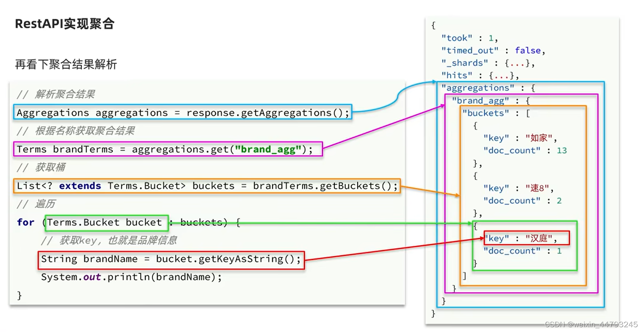Click the comment "// 获取桶"
Image resolution: width=644 pixels, height=332 pixels.
pyautogui.click(x=41, y=167)
